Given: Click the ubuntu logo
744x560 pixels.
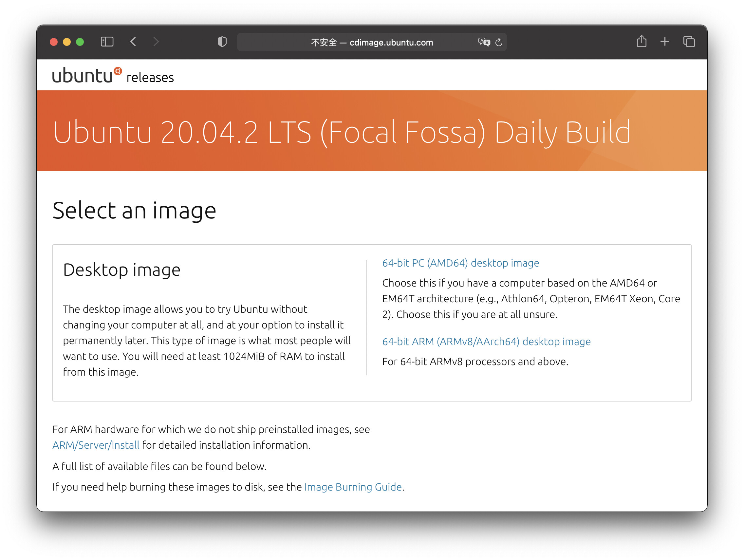Looking at the screenshot, I should (x=87, y=75).
